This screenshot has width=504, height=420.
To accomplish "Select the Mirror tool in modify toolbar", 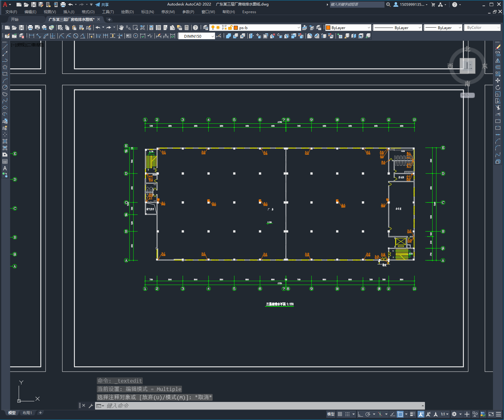I will click(x=498, y=60).
